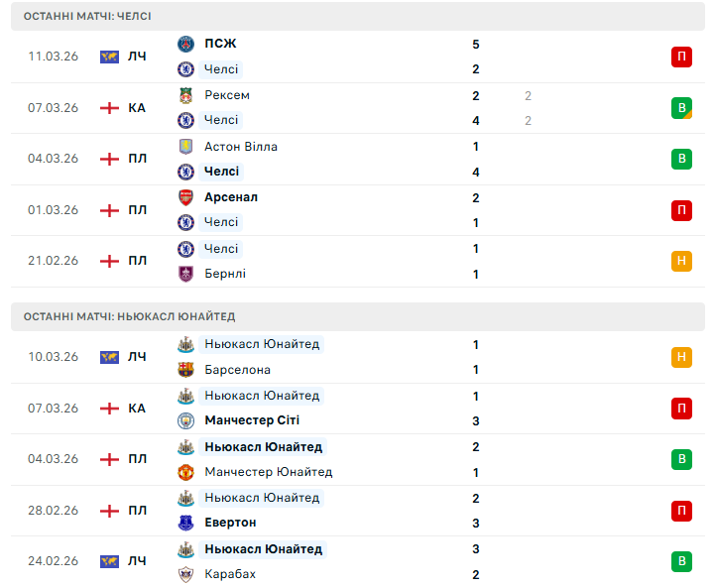The width and height of the screenshot is (714, 588).
Task: Click the PSG club crest icon
Action: tap(185, 44)
